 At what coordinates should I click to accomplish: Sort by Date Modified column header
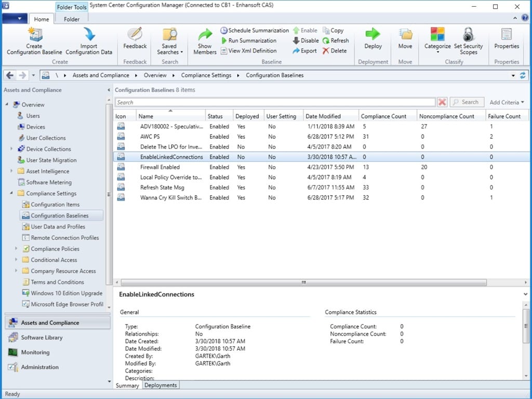(331, 116)
